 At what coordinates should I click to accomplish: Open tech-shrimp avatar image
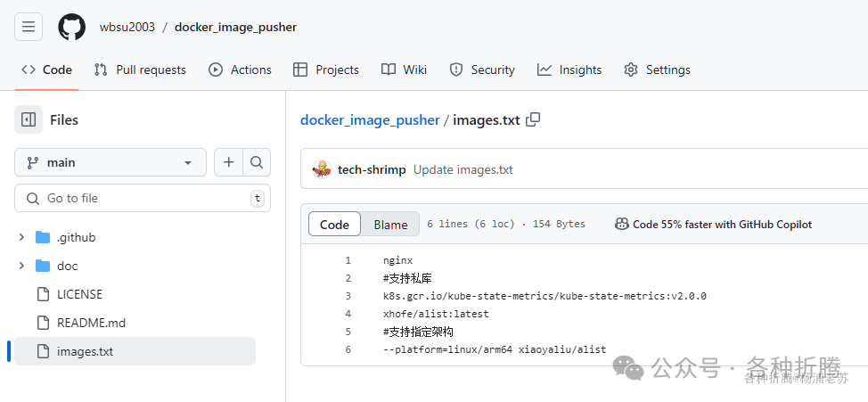point(321,169)
